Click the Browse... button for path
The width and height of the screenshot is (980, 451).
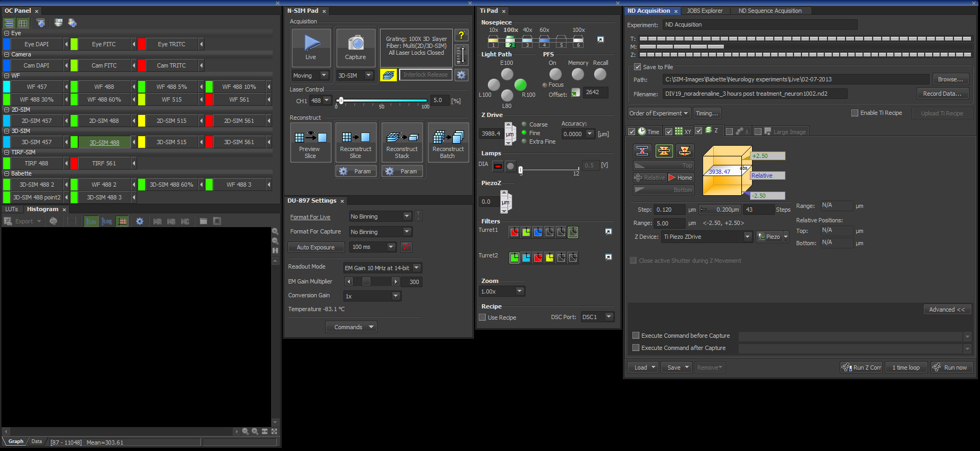[950, 79]
